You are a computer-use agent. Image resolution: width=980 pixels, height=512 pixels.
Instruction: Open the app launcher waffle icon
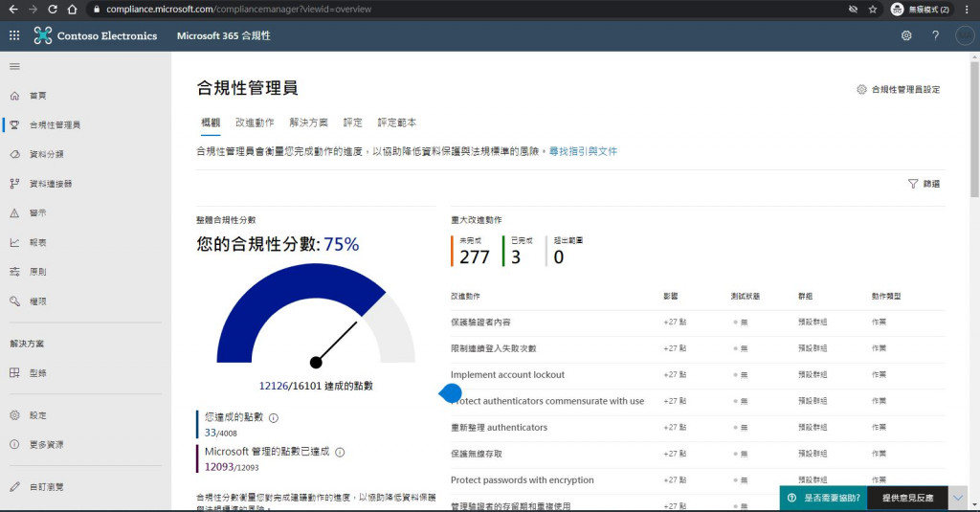[x=14, y=35]
